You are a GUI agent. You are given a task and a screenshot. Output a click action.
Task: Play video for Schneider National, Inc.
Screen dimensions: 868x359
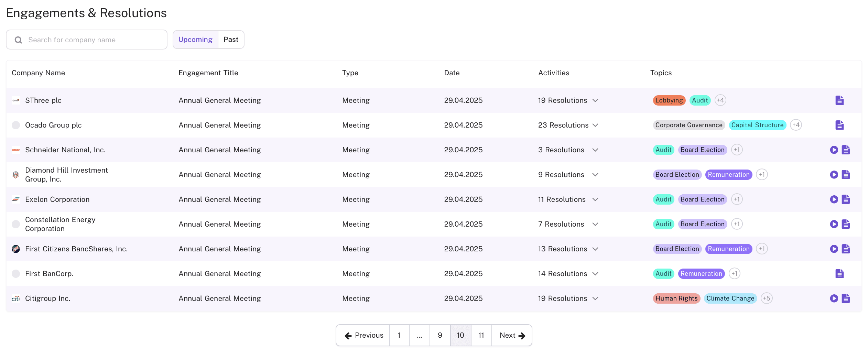pyautogui.click(x=834, y=150)
